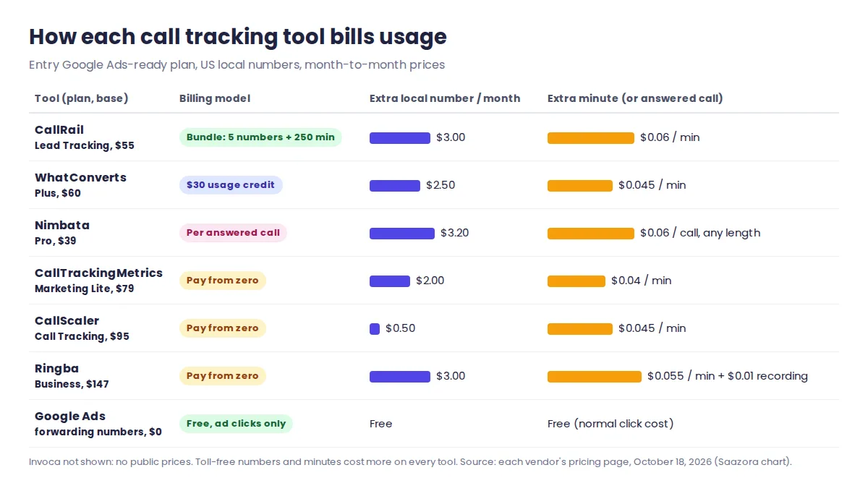Click the 'Extra local number / month' header
Screen dimensions: 868x491
(445, 98)
